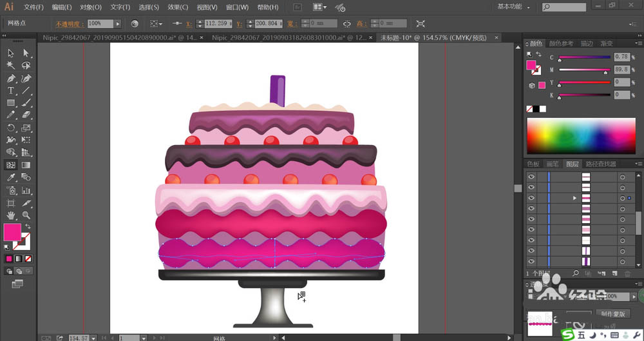Choose the Hand tool
Image resolution: width=644 pixels, height=341 pixels.
(11, 215)
